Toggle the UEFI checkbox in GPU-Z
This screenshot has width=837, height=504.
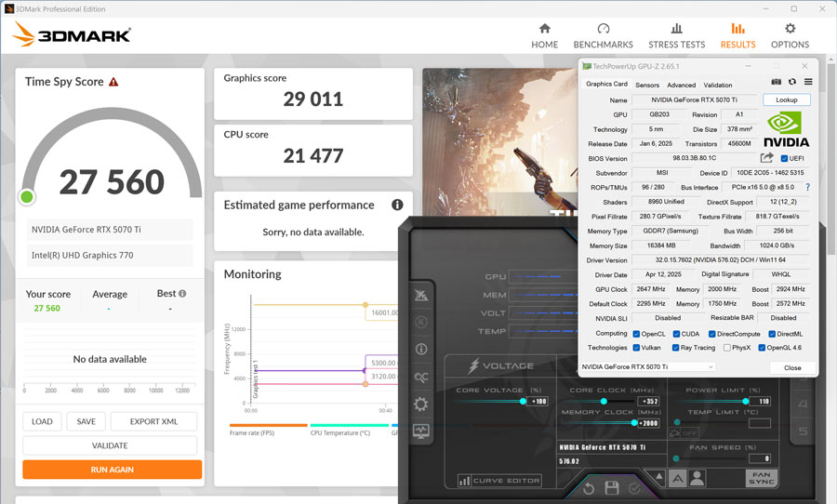(x=784, y=158)
